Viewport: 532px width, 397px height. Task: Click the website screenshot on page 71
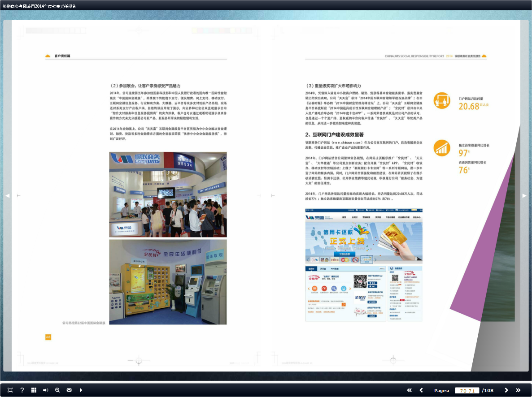[x=363, y=264]
